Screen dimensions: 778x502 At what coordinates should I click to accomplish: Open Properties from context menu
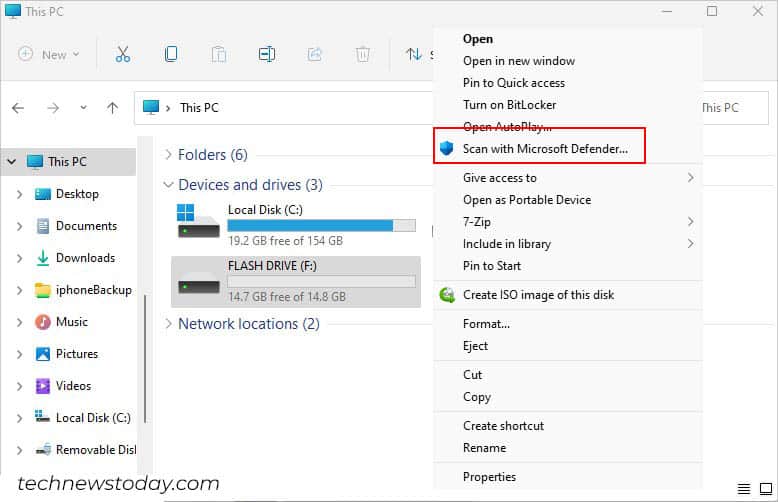(568, 477)
